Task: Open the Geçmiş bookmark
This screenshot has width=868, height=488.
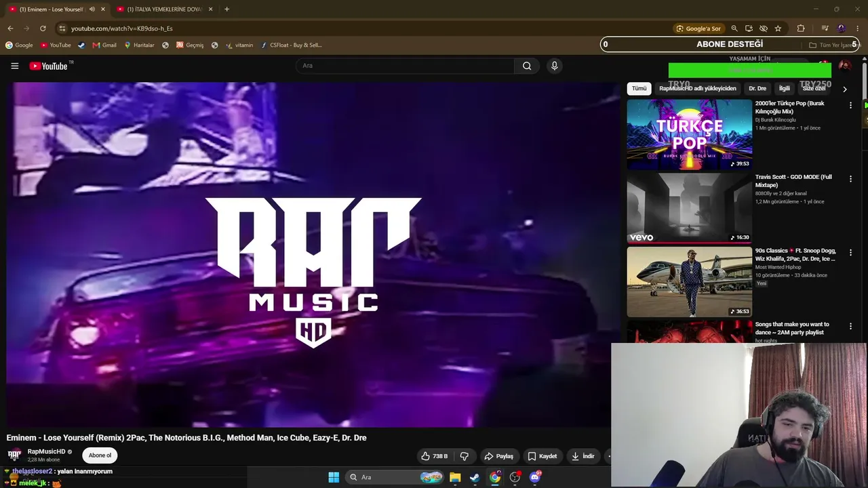Action: point(190,45)
